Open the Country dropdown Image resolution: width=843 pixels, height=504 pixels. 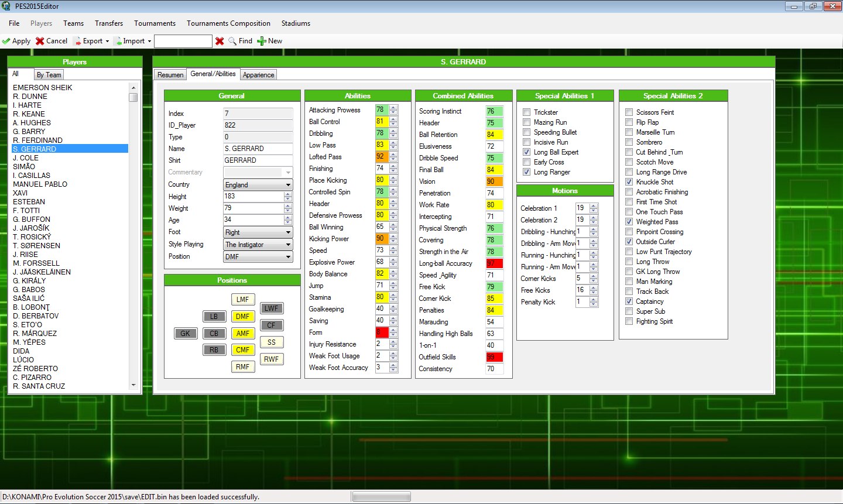[x=289, y=184]
